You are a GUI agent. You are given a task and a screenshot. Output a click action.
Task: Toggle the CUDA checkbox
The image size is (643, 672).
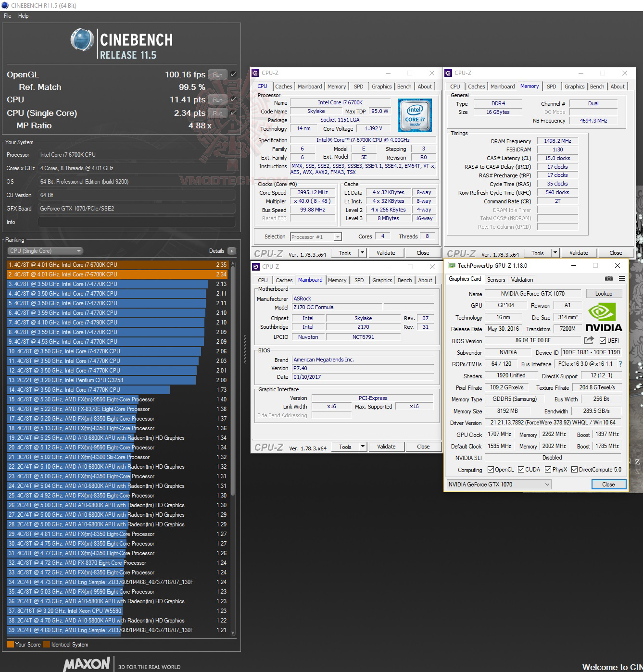tap(521, 470)
